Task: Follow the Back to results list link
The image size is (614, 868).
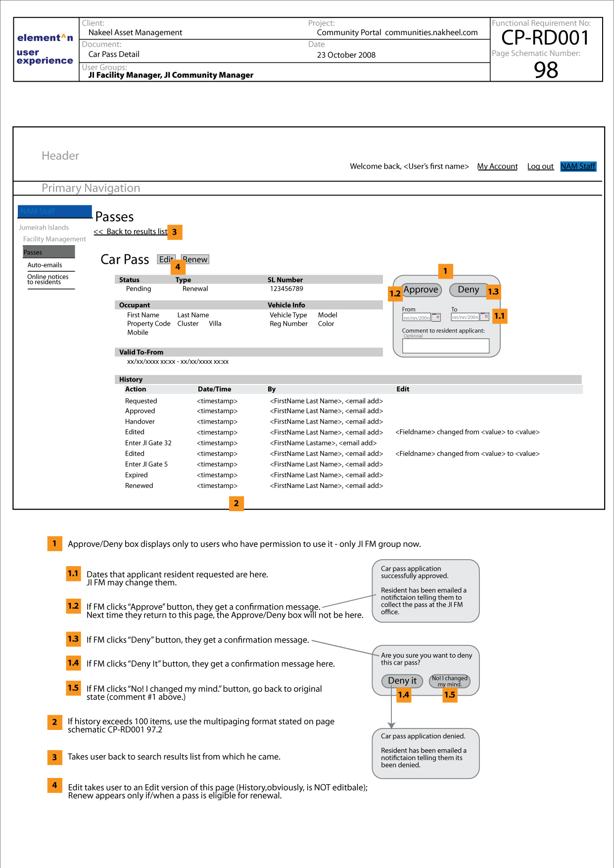Action: point(131,232)
